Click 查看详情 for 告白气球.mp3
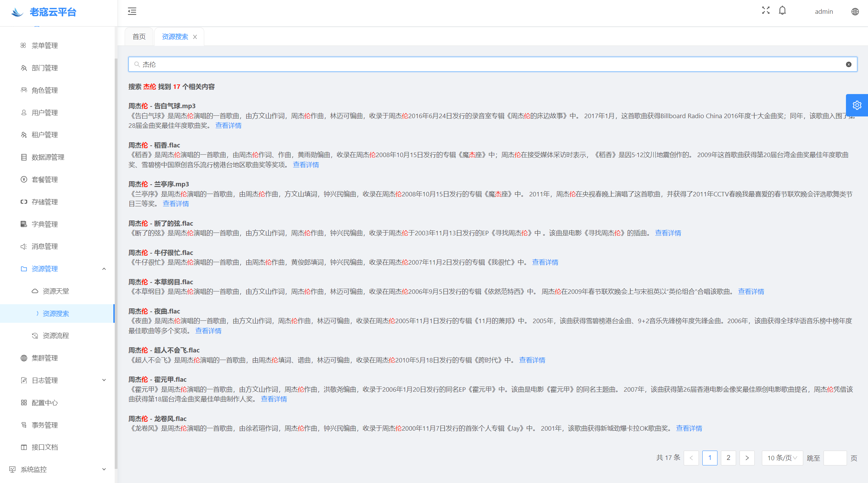This screenshot has height=483, width=868. pyautogui.click(x=228, y=125)
